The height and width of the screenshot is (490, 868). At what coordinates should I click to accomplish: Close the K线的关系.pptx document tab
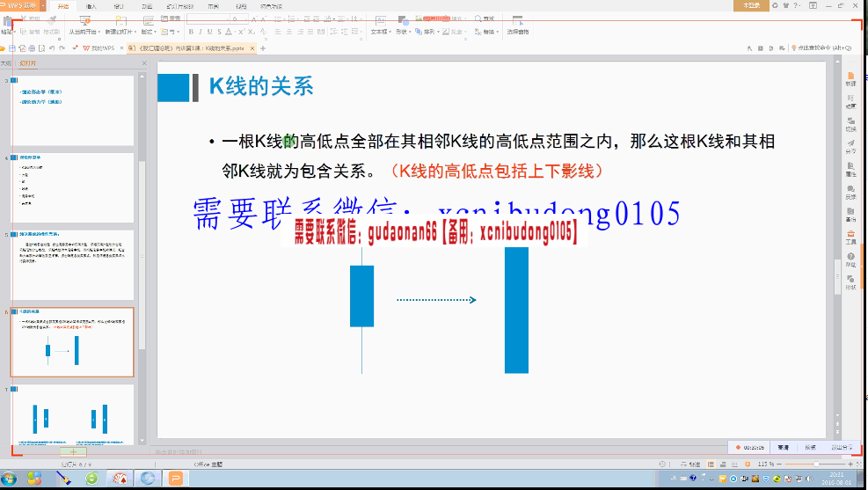[x=252, y=48]
